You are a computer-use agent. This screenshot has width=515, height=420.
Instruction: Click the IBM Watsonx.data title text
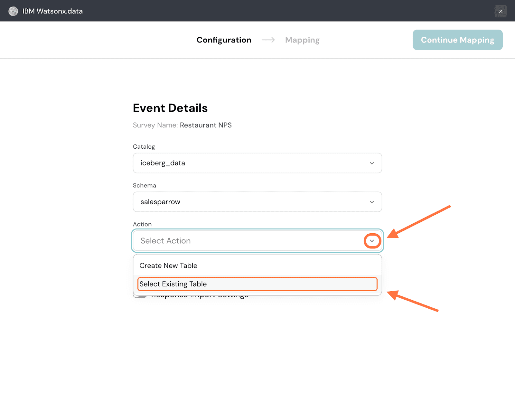[x=52, y=11]
